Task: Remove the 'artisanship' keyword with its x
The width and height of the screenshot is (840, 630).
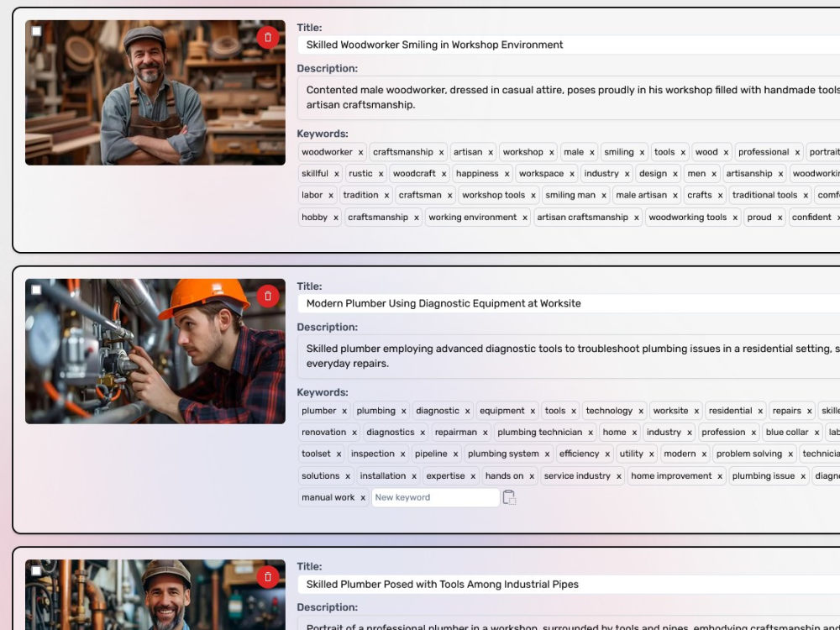Action: click(780, 174)
